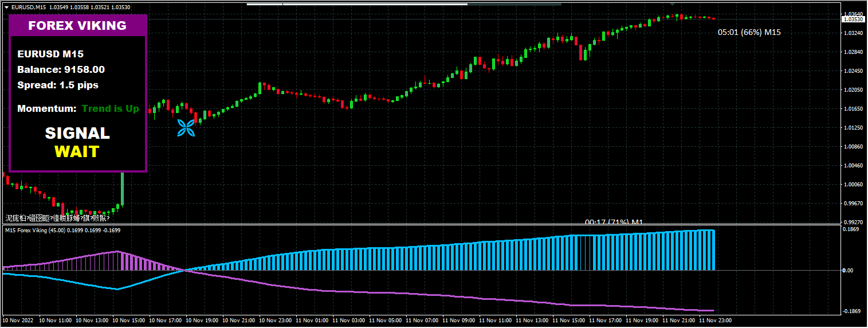
Task: Click the 0.00 indicator zero level label
Action: (849, 270)
